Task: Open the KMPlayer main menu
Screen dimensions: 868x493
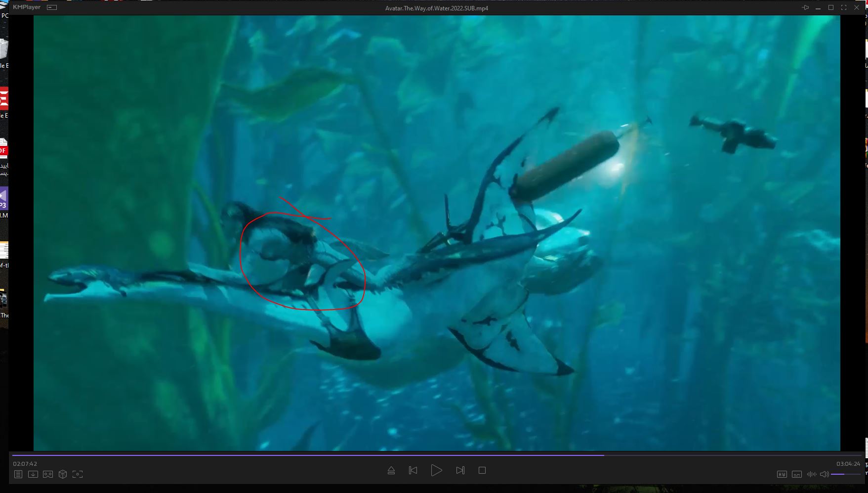Action: coord(27,7)
